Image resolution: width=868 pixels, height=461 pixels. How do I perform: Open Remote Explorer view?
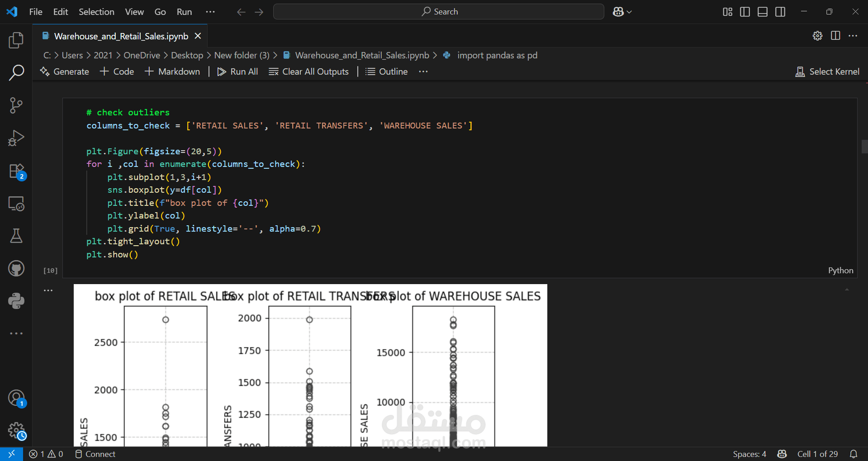pos(16,204)
